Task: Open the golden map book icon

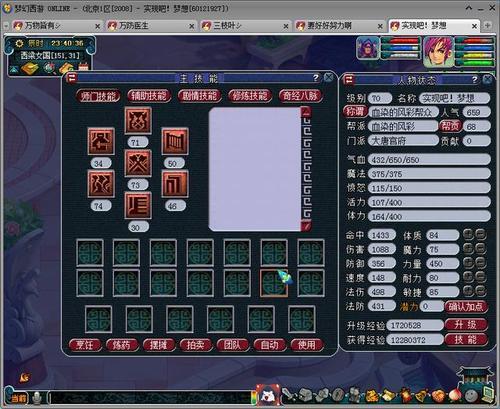Action: (30, 68)
